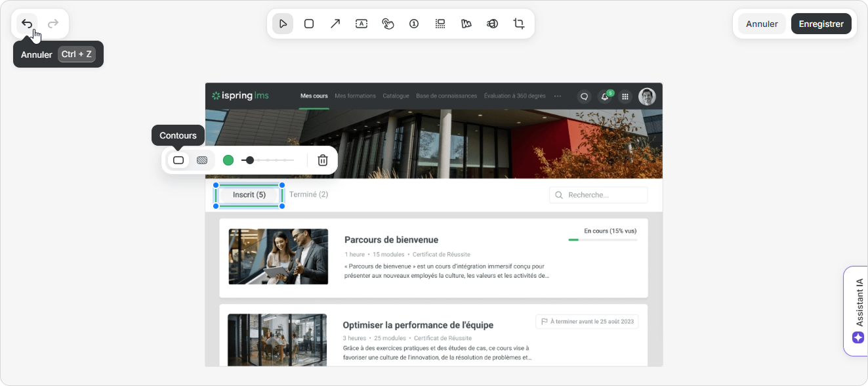Switch shape style to hatched fill
The image size is (868, 386).
point(202,160)
